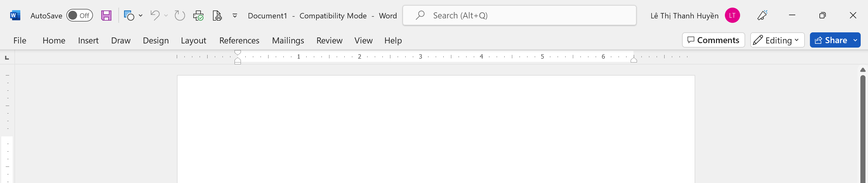Viewport: 868px width, 183px height.
Task: Expand the Undo history dropdown arrow
Action: tap(166, 16)
